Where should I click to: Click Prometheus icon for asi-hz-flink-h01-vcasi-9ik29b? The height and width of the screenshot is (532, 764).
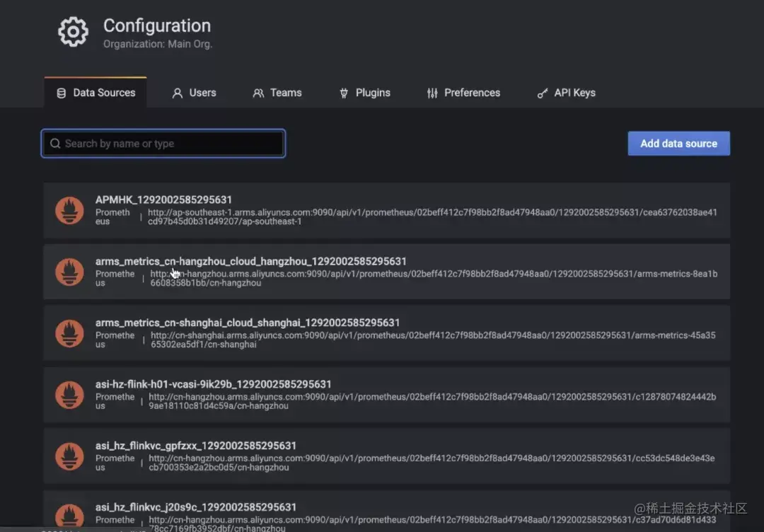point(69,395)
